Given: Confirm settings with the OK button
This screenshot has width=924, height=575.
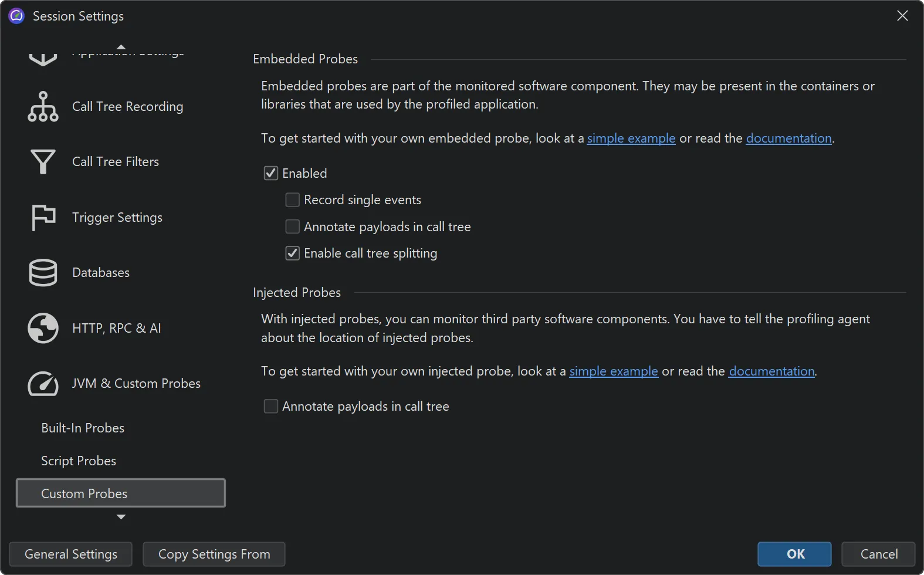Looking at the screenshot, I should click(x=794, y=554).
